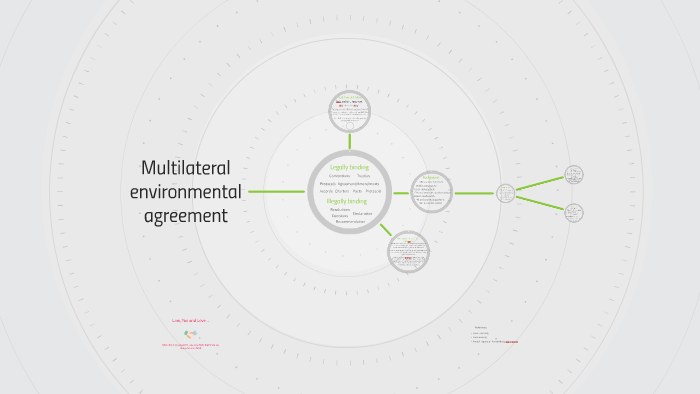700x394 pixels.
Task: Click the pink caption below the handshake
Action: click(191, 346)
